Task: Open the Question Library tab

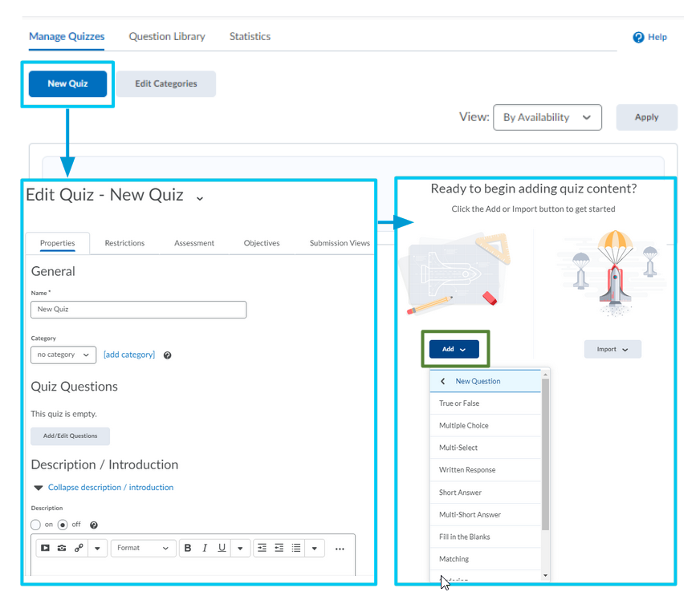Action: tap(167, 37)
